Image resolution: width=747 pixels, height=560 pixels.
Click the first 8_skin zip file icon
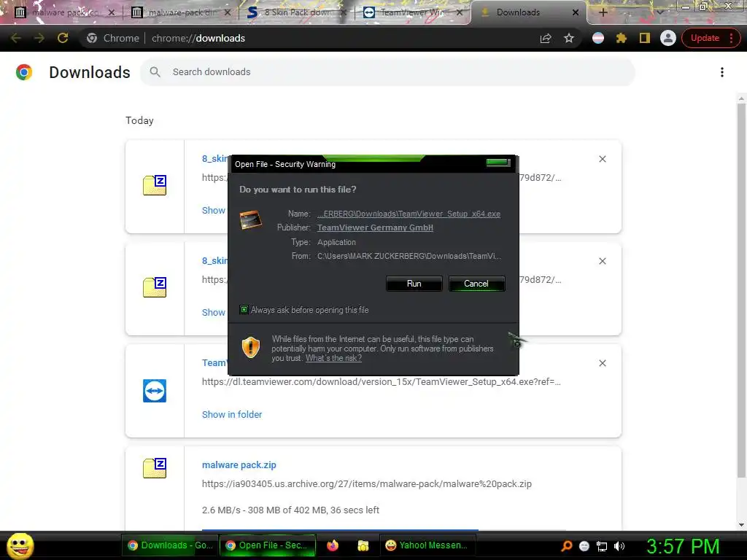(x=155, y=185)
